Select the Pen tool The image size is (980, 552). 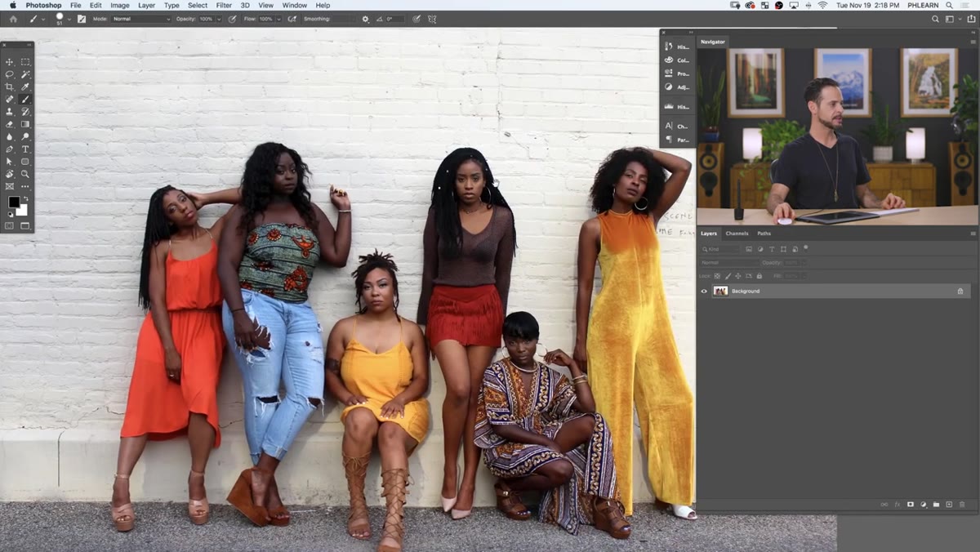(x=10, y=149)
